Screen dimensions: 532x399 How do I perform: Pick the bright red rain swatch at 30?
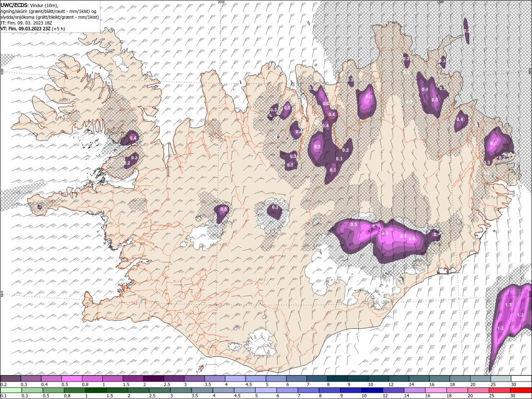[x=521, y=390]
